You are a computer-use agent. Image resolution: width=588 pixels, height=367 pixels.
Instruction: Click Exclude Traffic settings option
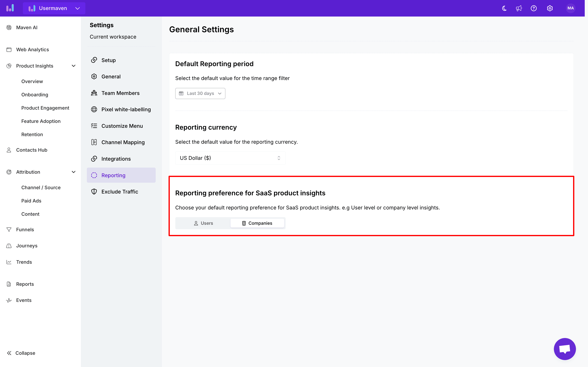tap(120, 191)
